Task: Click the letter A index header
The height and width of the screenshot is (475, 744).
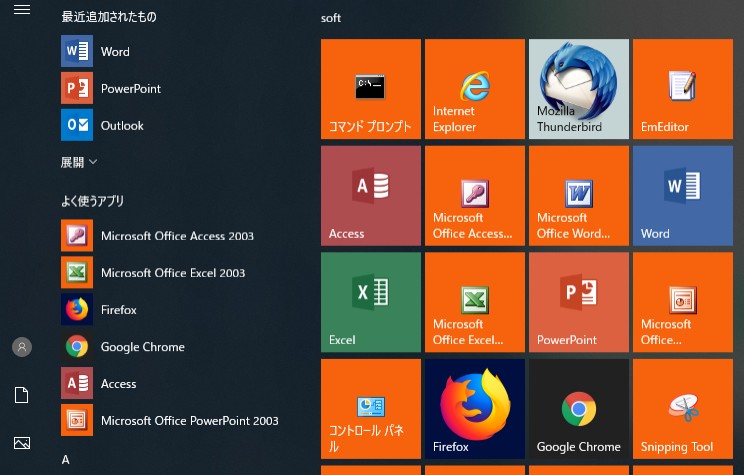Action: [65, 459]
